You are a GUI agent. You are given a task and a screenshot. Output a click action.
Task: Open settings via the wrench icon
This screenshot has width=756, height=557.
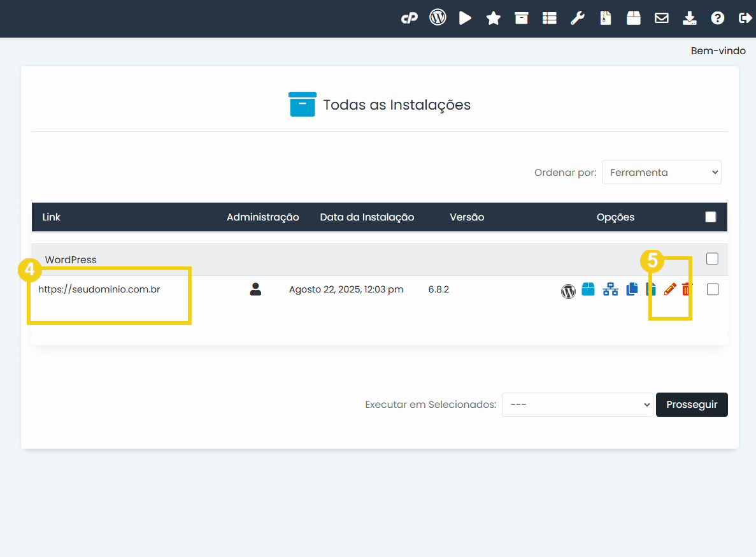[578, 18]
